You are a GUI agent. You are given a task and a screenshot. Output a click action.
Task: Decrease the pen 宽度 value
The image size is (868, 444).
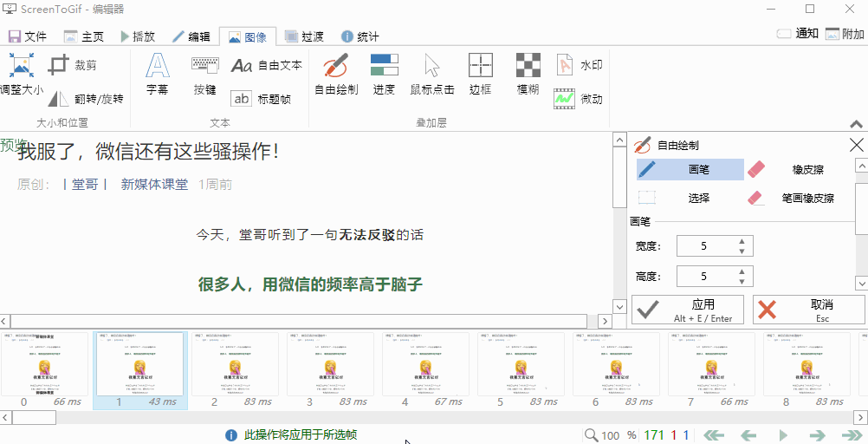(742, 251)
